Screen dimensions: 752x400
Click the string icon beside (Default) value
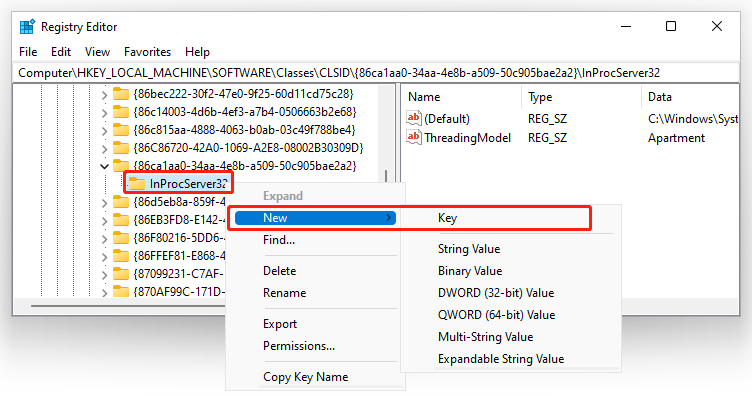click(413, 118)
